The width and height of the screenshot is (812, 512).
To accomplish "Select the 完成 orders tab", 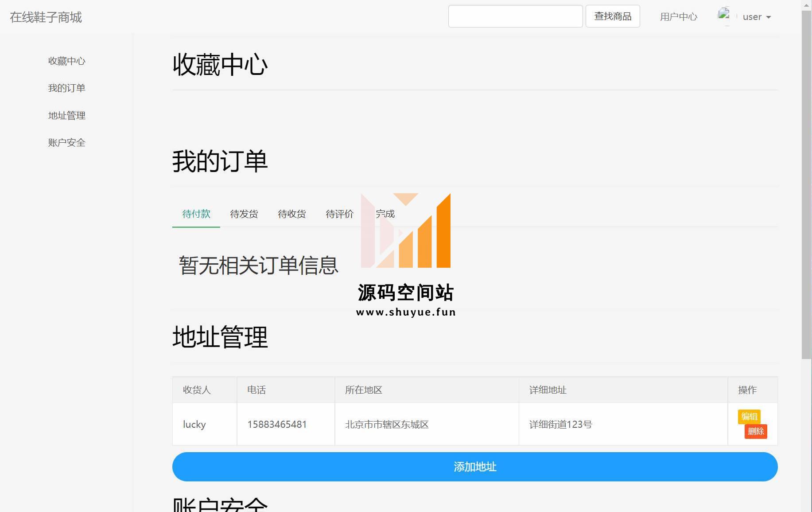I will pyautogui.click(x=385, y=214).
